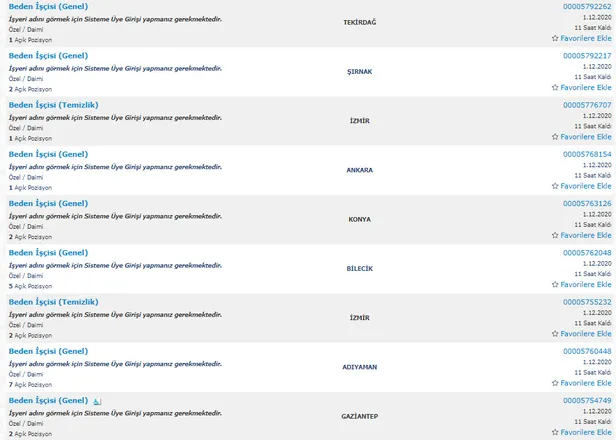Open the Temizlik job with ID 00005755232
This screenshot has height=440, width=616.
click(x=54, y=302)
